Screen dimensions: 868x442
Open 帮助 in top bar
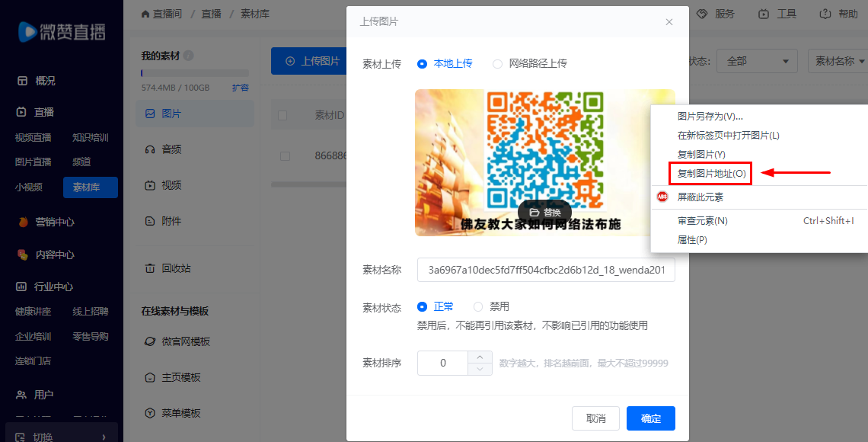tap(838, 14)
